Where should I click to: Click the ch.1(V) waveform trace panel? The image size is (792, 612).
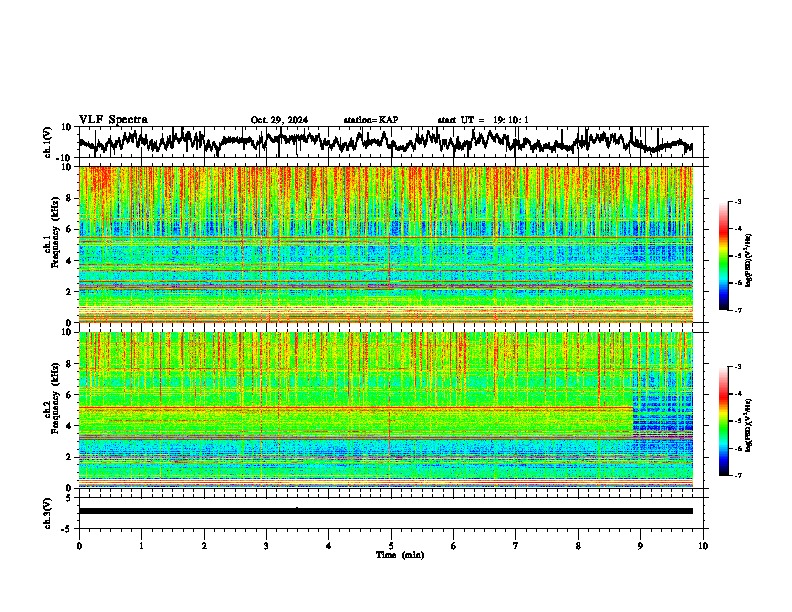point(391,142)
